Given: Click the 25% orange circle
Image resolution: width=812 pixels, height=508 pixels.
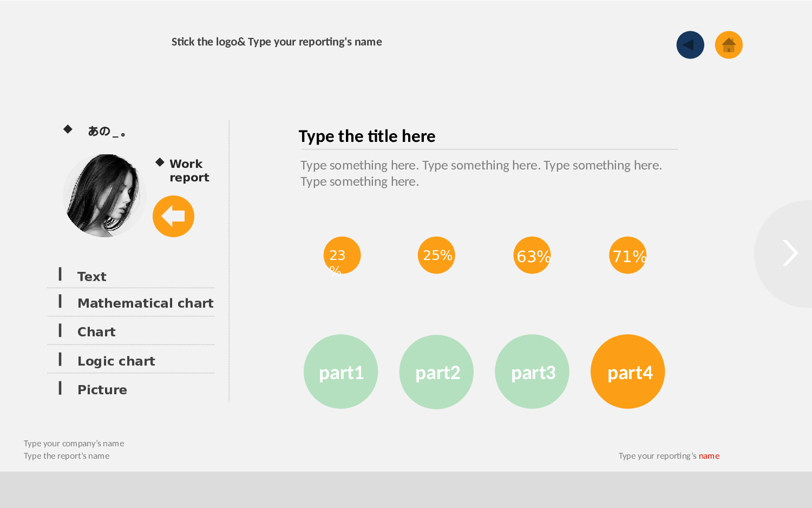Looking at the screenshot, I should [x=436, y=255].
